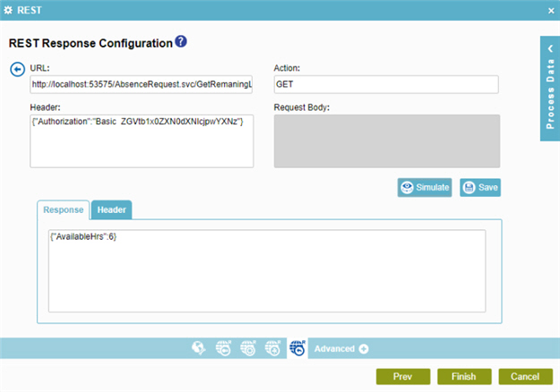The height and width of the screenshot is (392, 560).
Task: Open the fourth REST globe step icon
Action: pyautogui.click(x=273, y=348)
